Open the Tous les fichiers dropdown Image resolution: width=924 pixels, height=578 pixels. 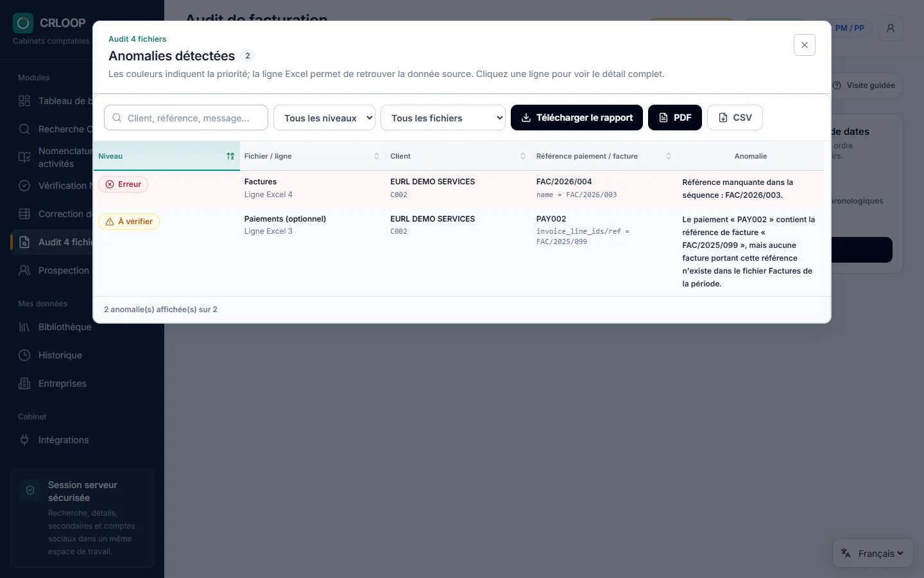pos(443,118)
